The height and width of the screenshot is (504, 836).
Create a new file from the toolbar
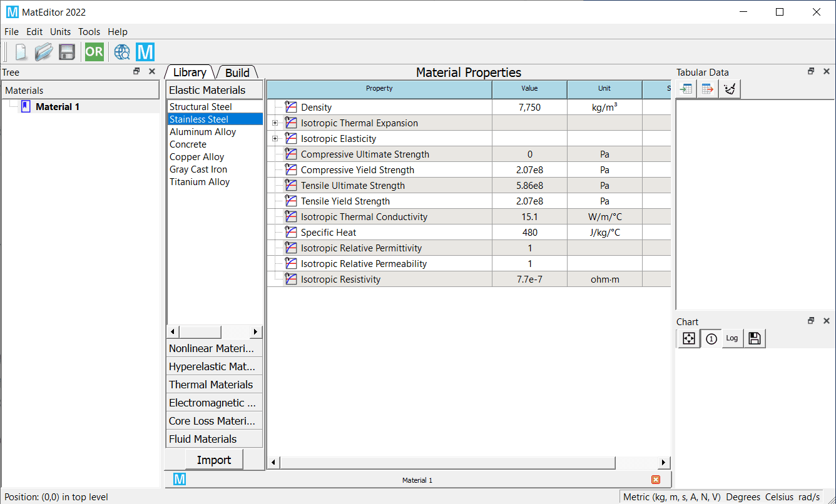tap(21, 52)
